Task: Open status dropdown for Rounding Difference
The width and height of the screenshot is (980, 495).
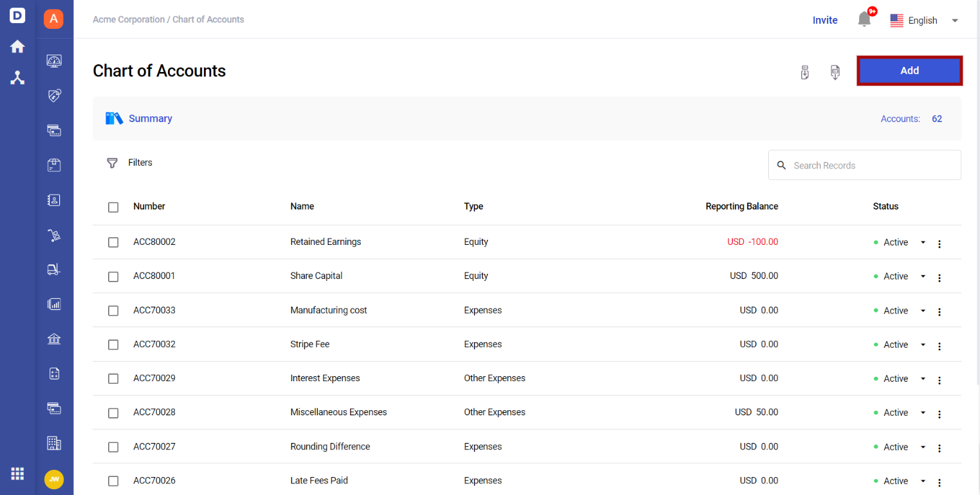Action: click(923, 447)
